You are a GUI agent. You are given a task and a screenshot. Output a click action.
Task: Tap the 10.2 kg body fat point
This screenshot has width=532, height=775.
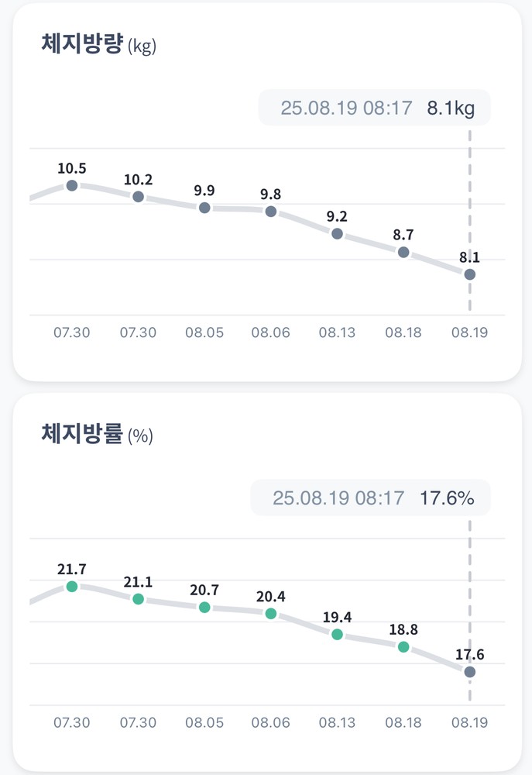[138, 197]
